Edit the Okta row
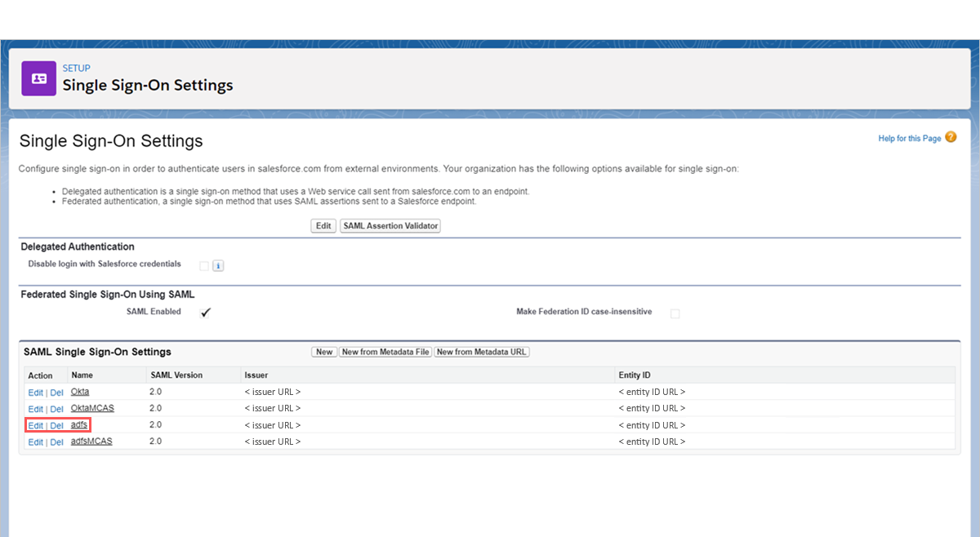 [x=35, y=392]
